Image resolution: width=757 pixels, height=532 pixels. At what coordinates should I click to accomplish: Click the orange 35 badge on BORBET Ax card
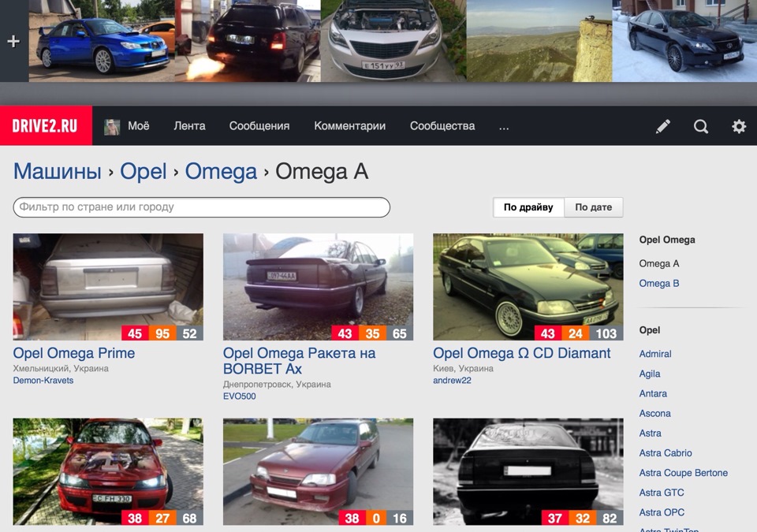pos(372,333)
